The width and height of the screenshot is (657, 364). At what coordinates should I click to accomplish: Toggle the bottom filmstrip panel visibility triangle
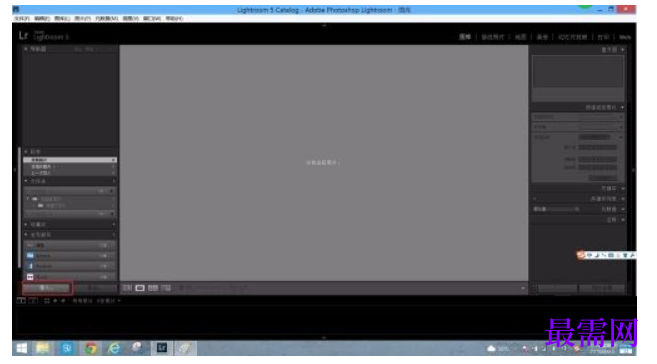click(324, 337)
